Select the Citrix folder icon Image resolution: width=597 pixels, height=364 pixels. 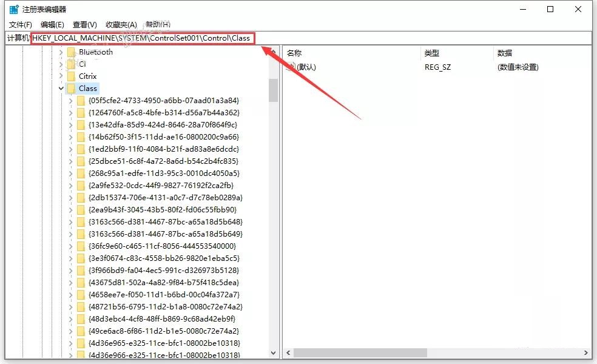point(71,76)
